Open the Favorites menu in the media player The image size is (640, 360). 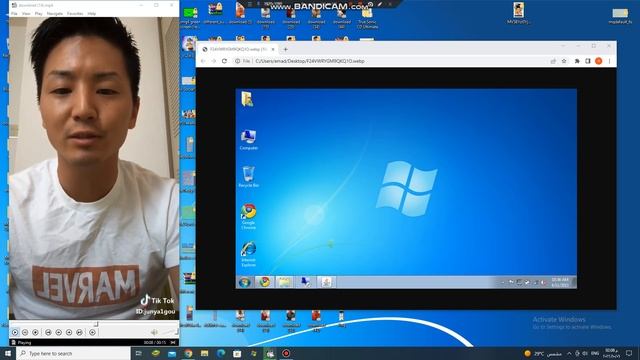point(75,13)
